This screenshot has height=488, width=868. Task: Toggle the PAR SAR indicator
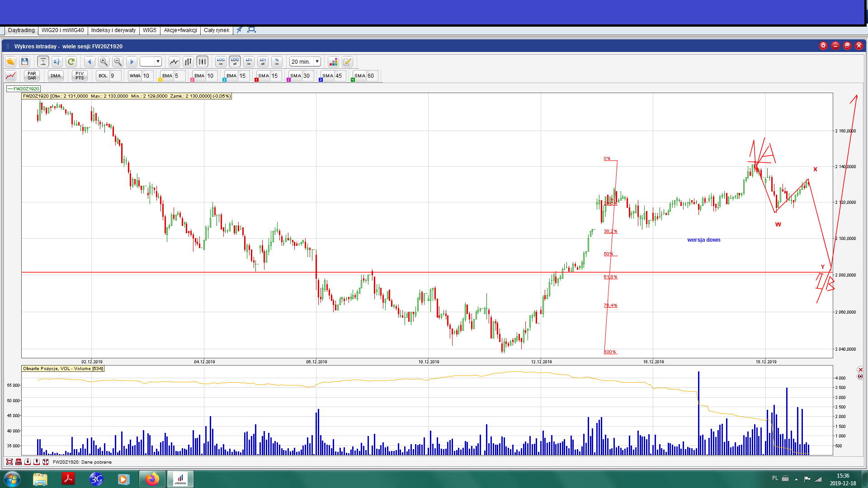pyautogui.click(x=32, y=75)
